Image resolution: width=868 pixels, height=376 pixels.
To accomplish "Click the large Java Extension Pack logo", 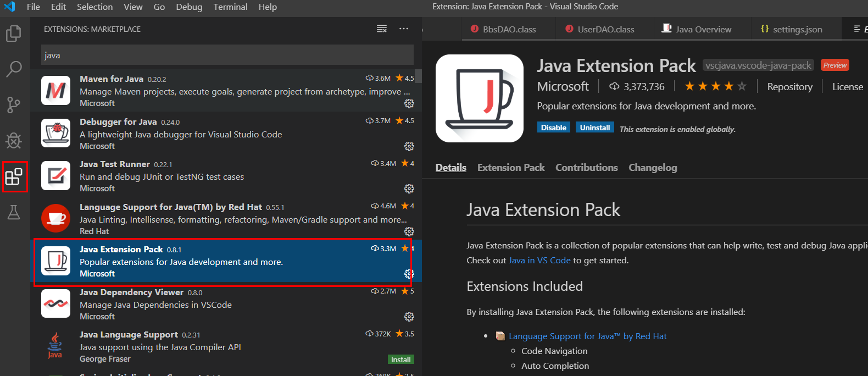I will tap(480, 98).
